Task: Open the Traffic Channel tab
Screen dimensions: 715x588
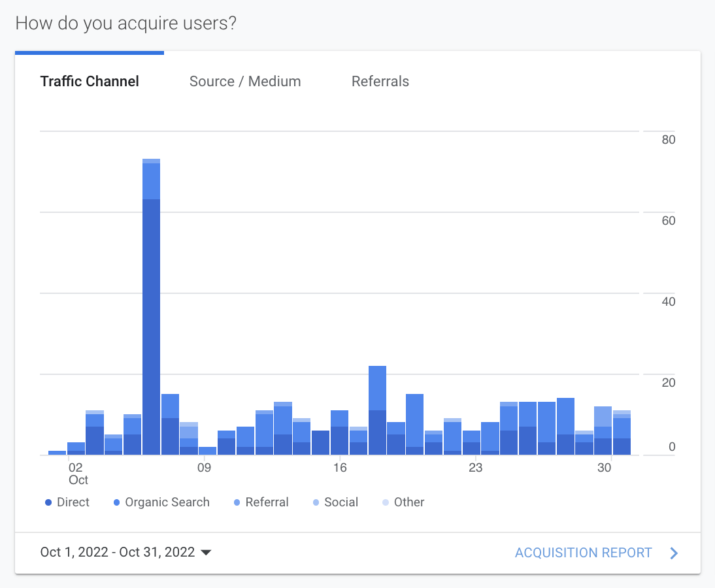Action: click(x=90, y=82)
